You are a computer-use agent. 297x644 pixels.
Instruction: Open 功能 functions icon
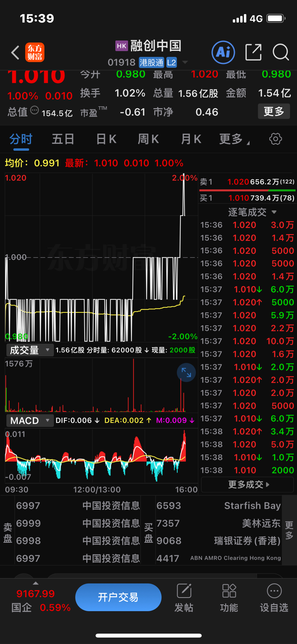point(229,598)
